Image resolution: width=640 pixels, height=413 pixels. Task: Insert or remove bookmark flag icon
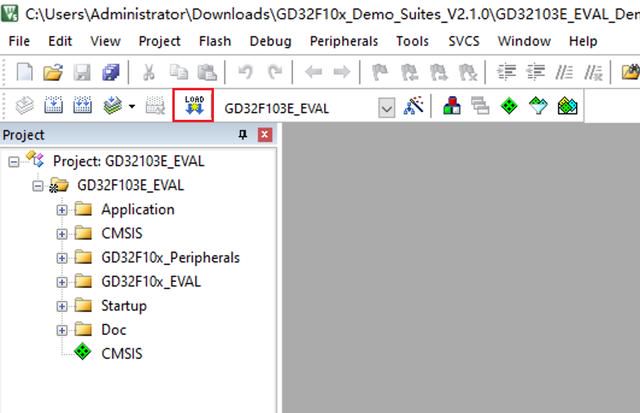click(x=380, y=72)
